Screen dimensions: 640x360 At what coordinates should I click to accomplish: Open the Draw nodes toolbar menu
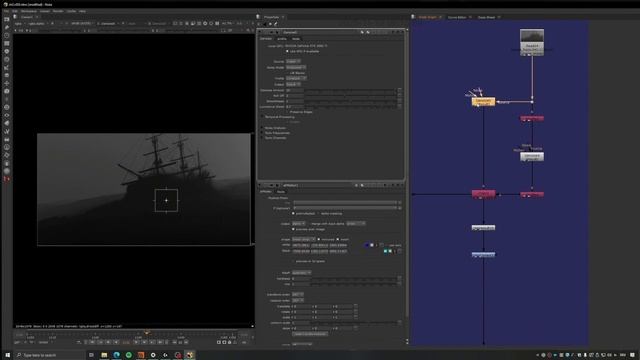pyautogui.click(x=7, y=27)
